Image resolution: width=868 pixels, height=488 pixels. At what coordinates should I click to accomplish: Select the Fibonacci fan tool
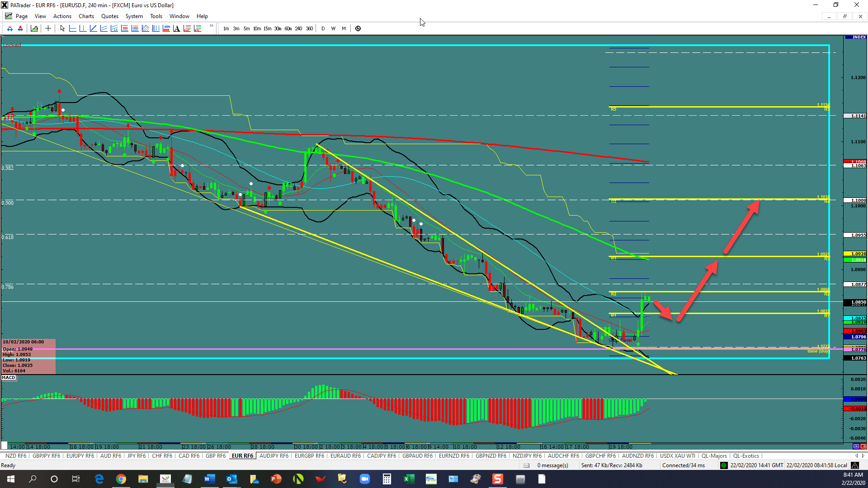coord(145,28)
